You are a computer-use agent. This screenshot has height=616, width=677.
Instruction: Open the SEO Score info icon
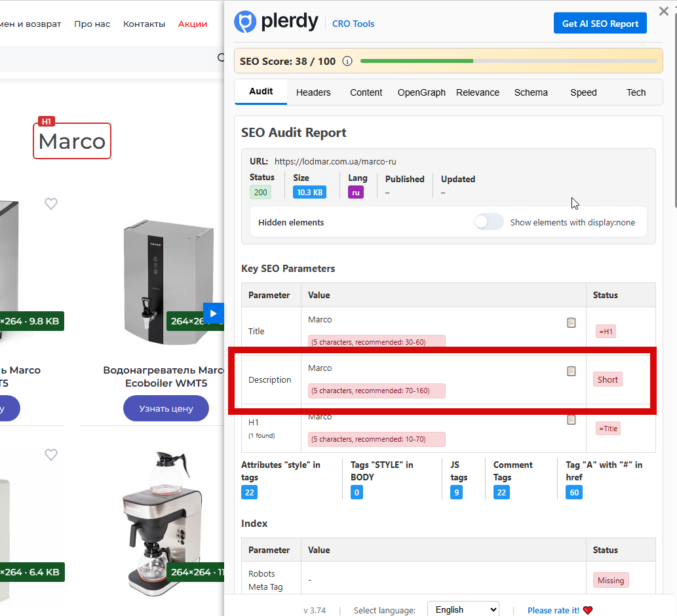(x=347, y=61)
